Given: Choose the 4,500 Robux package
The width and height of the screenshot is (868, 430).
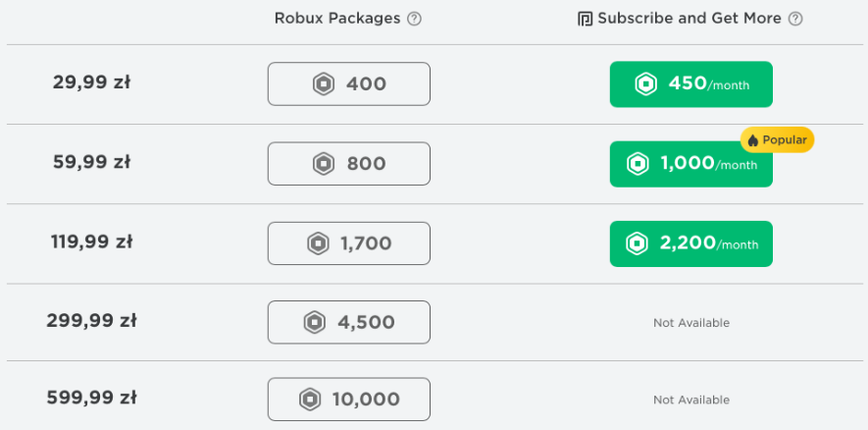Looking at the screenshot, I should (x=349, y=322).
